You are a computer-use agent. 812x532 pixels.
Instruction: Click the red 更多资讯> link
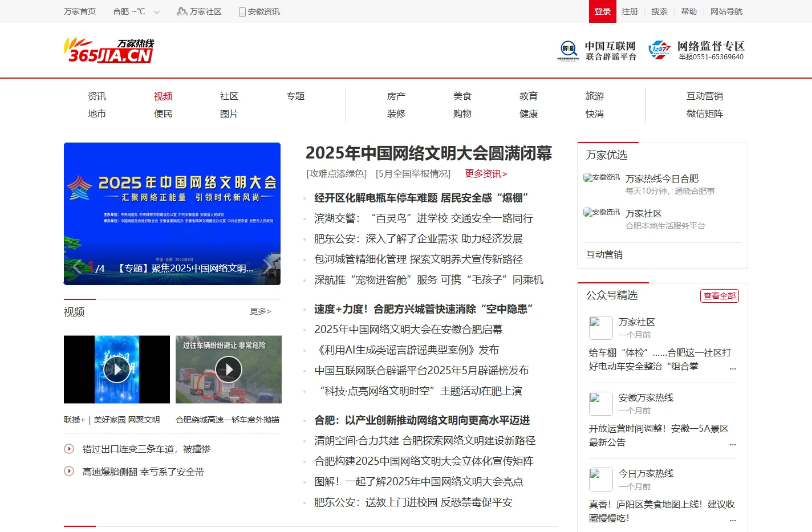[x=486, y=174]
